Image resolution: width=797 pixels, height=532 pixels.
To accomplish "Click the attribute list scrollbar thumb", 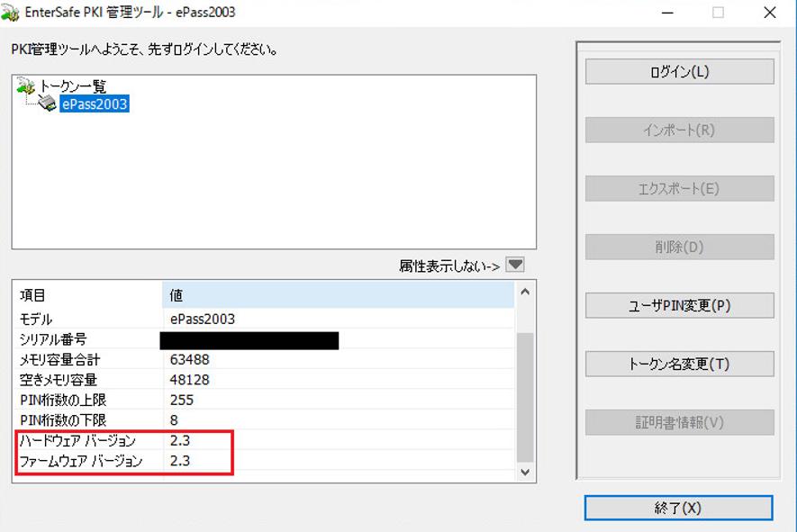I will (525, 396).
